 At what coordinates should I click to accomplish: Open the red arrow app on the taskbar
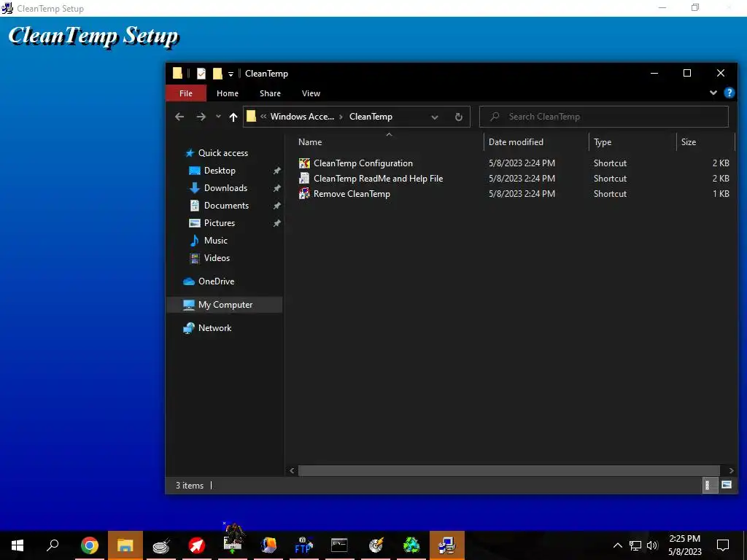coord(196,545)
